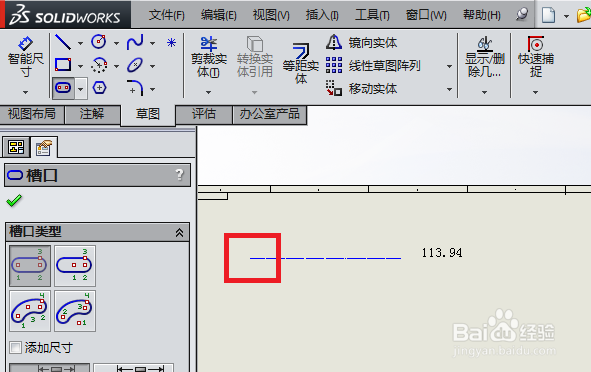Image resolution: width=591 pixels, height=372 pixels.
Task: Click the slot help question mark
Action: (179, 174)
